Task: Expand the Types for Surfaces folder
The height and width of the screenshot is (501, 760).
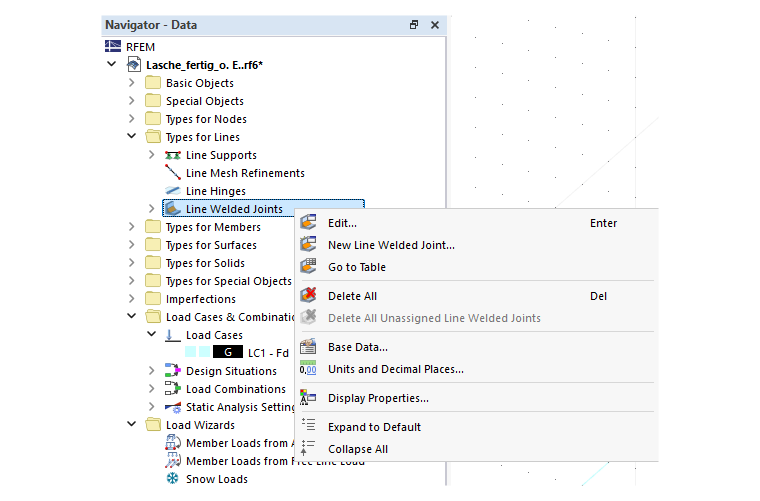Action: [131, 244]
